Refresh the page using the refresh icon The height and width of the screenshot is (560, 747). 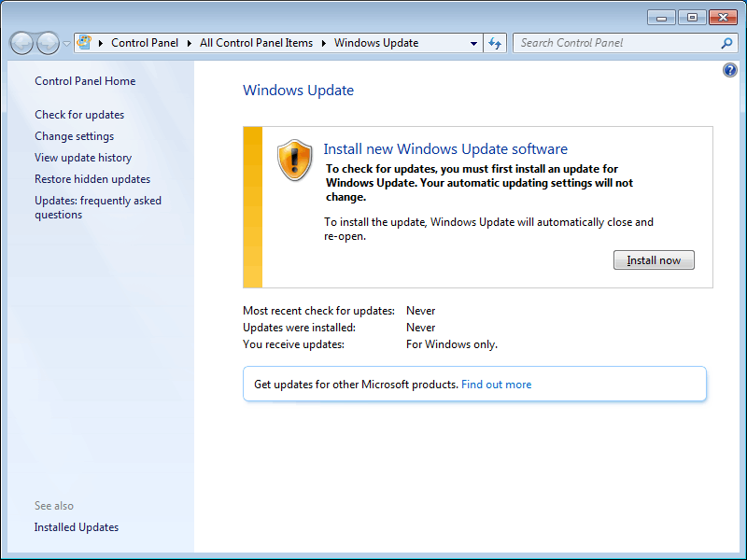pos(495,43)
